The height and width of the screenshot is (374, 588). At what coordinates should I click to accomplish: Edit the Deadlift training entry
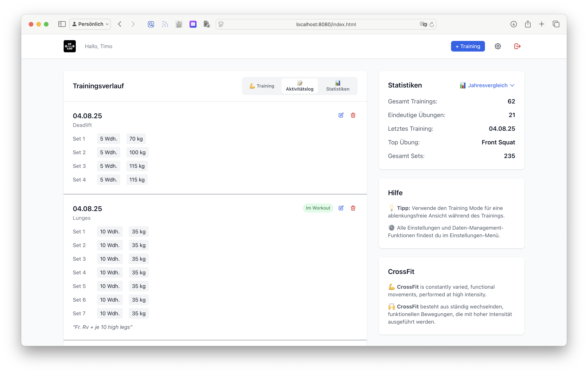tap(341, 115)
